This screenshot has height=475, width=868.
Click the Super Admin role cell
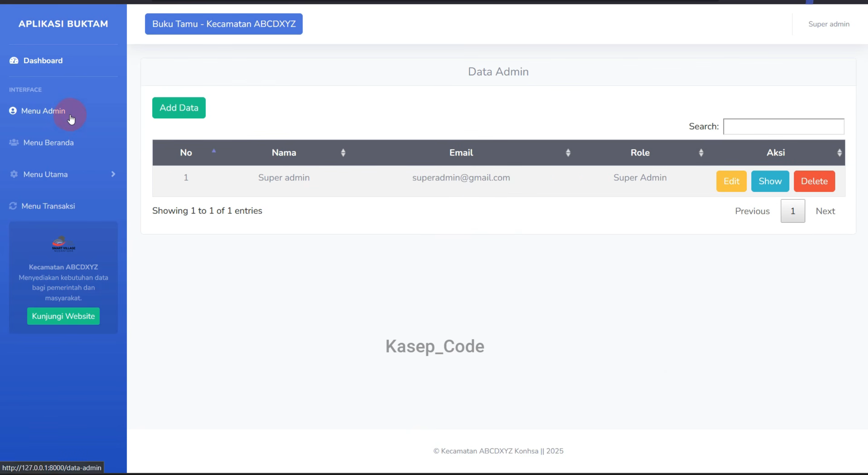pyautogui.click(x=640, y=178)
